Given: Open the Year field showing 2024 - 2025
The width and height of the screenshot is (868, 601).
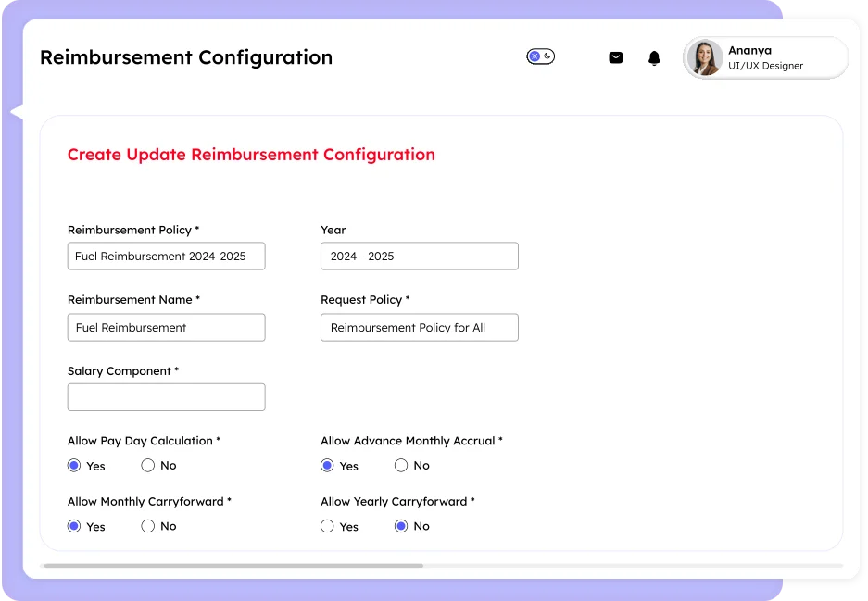Looking at the screenshot, I should [x=419, y=257].
